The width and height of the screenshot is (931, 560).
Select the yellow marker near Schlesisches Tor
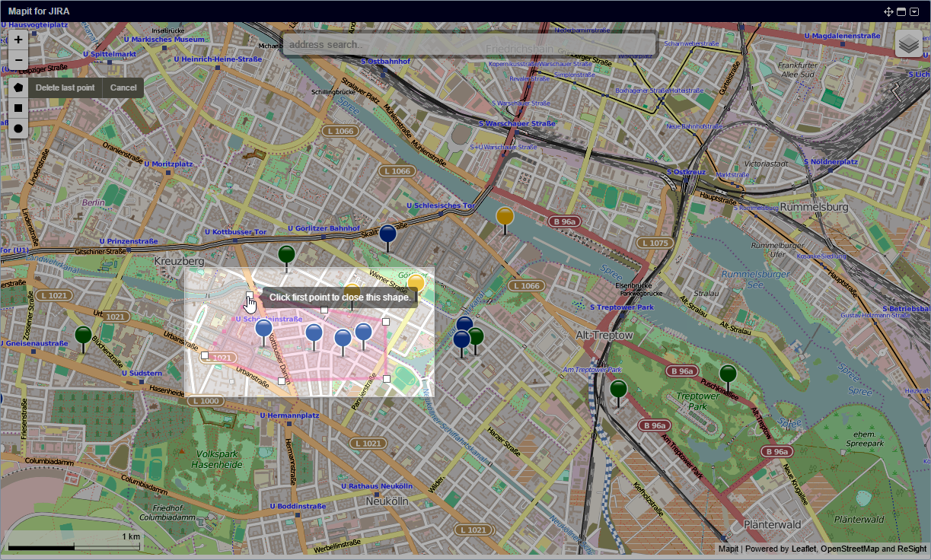click(504, 217)
